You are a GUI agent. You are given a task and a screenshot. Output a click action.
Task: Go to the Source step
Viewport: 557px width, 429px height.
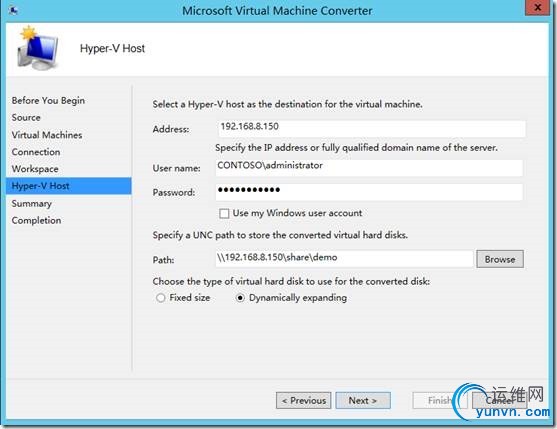point(26,118)
